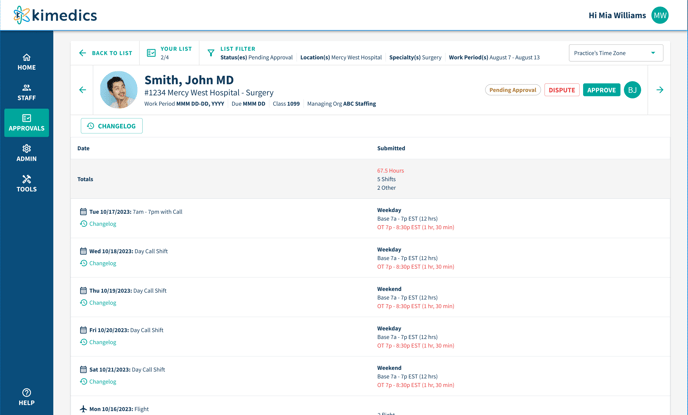Select the Approvals sidebar tab
This screenshot has height=415, width=688.
click(x=26, y=122)
